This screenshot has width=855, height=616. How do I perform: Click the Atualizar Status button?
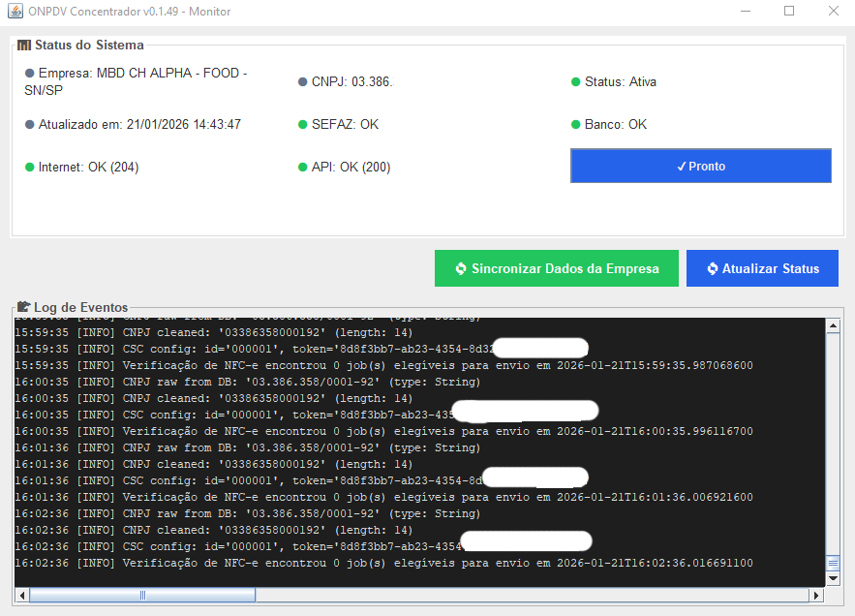[x=763, y=268]
